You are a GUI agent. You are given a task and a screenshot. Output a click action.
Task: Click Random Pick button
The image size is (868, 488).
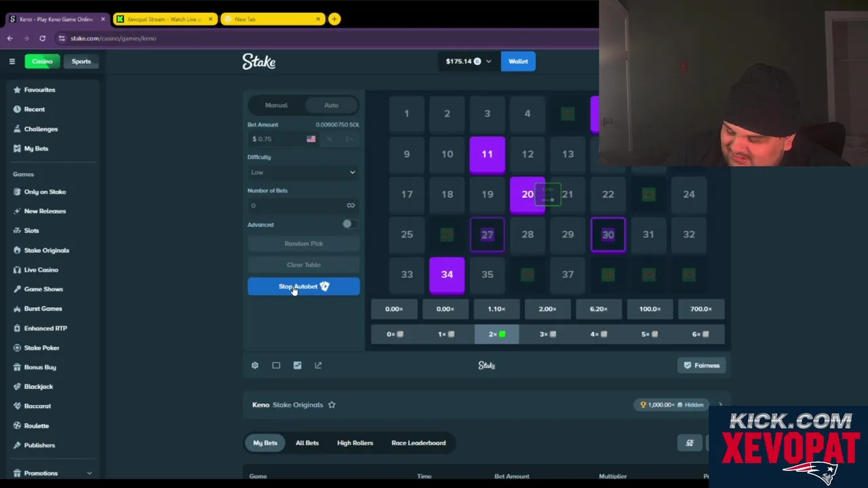[303, 243]
